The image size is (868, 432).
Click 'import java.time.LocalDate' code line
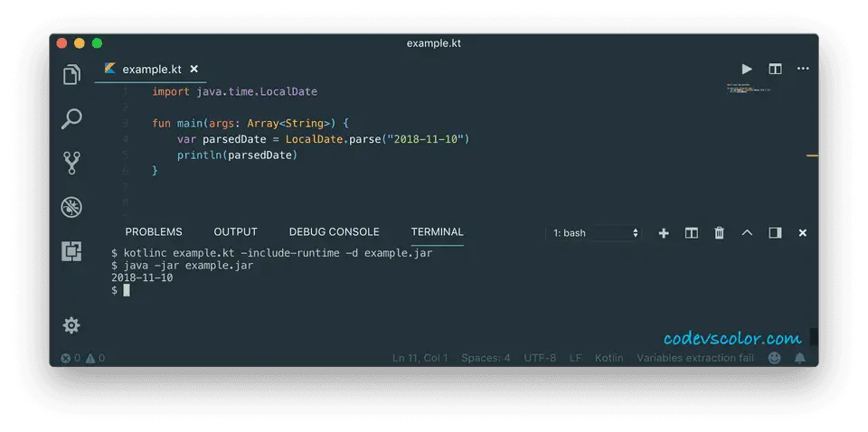pyautogui.click(x=235, y=92)
